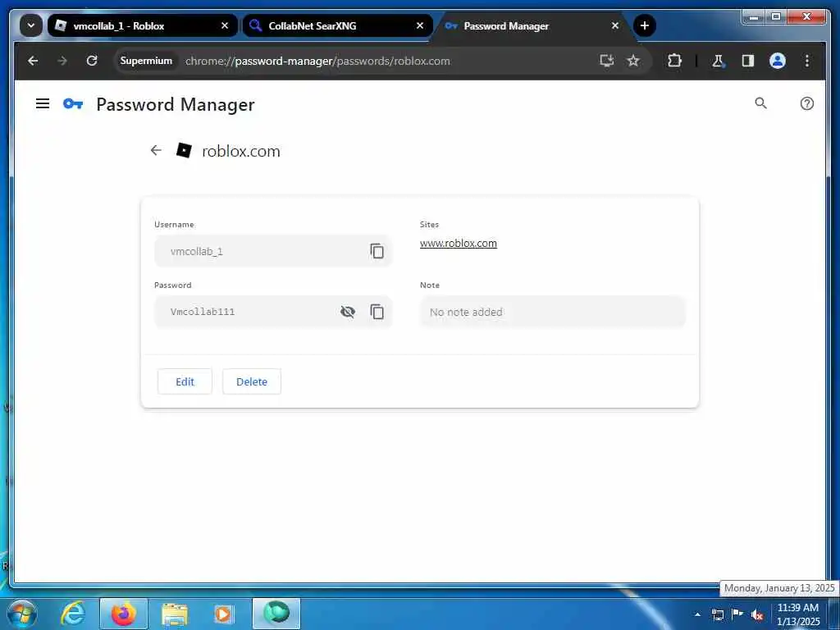Click the 'No note added' field
This screenshot has height=630, width=840.
point(552,312)
